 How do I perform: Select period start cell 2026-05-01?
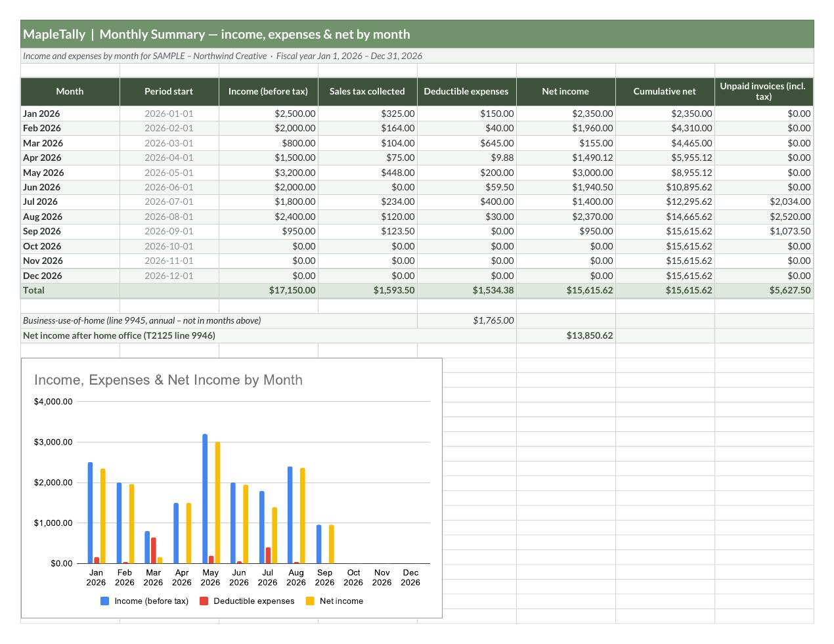[x=169, y=173]
